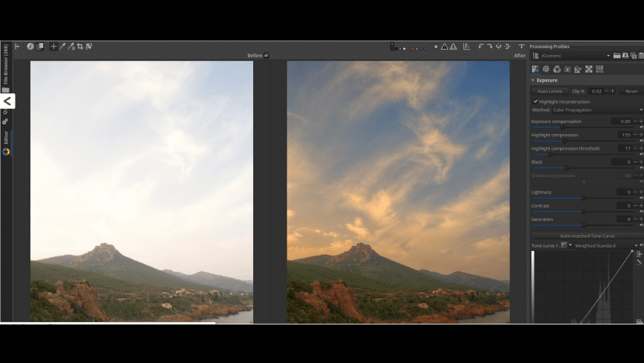Click the Saturation slider handle
The height and width of the screenshot is (363, 644).
(x=583, y=225)
